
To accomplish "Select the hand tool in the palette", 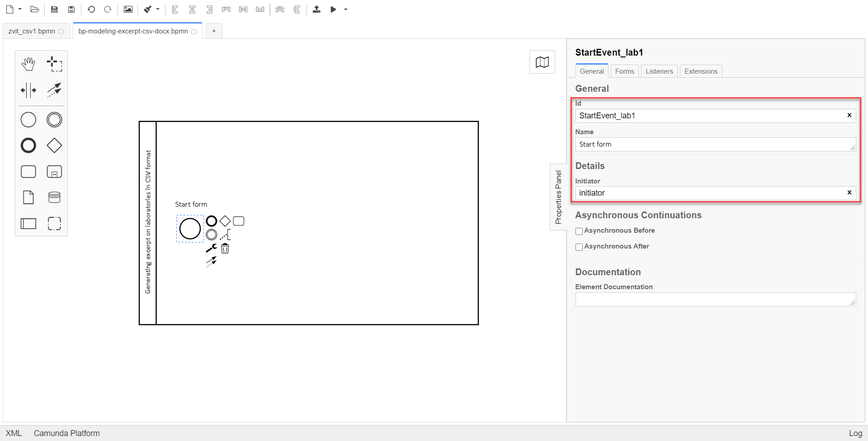I will (28, 64).
